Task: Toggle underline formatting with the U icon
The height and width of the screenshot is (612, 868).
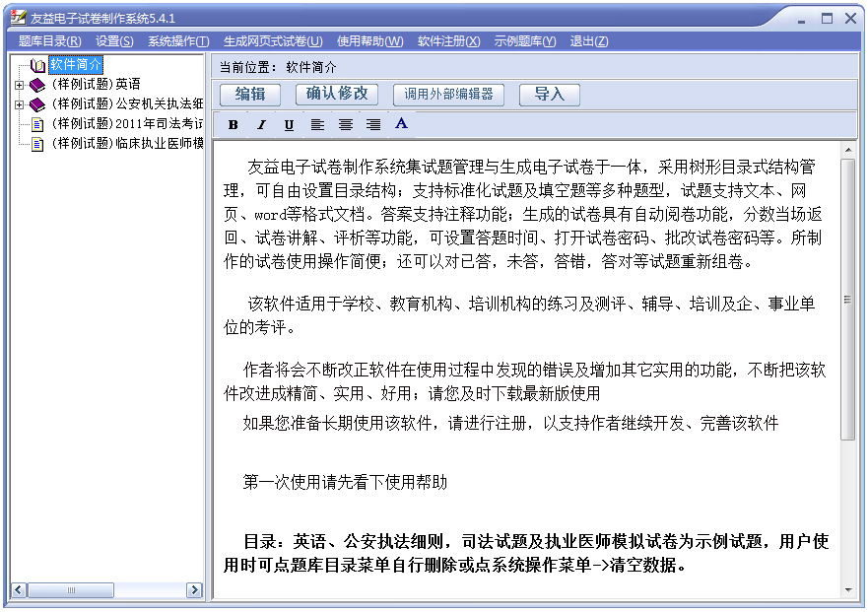Action: [289, 124]
